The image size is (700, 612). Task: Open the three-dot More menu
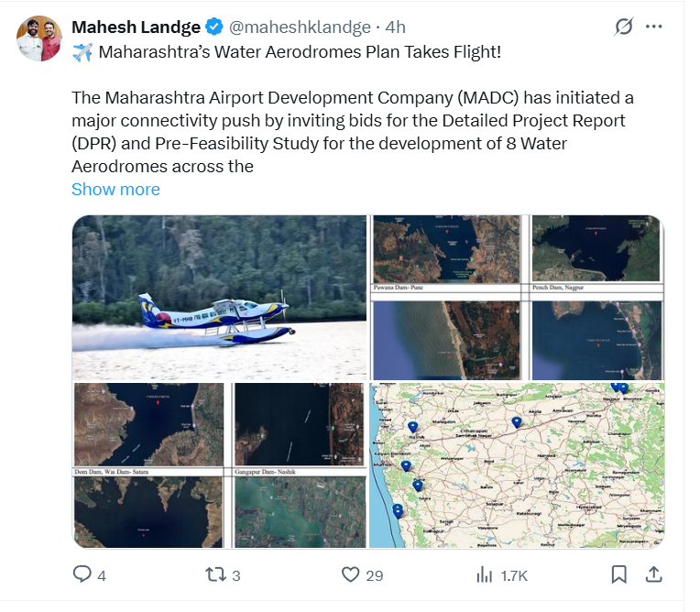click(x=653, y=27)
